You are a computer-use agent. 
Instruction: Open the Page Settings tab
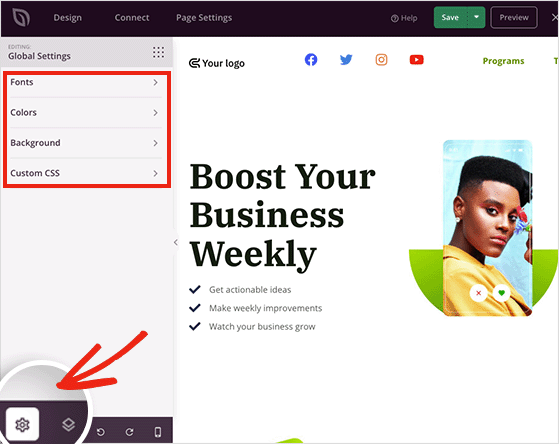204,17
